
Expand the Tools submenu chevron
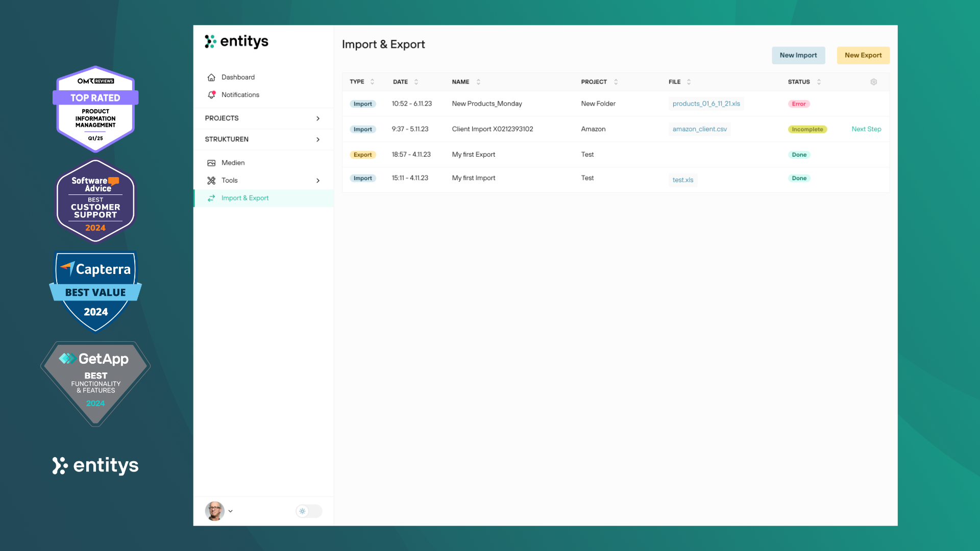point(318,181)
